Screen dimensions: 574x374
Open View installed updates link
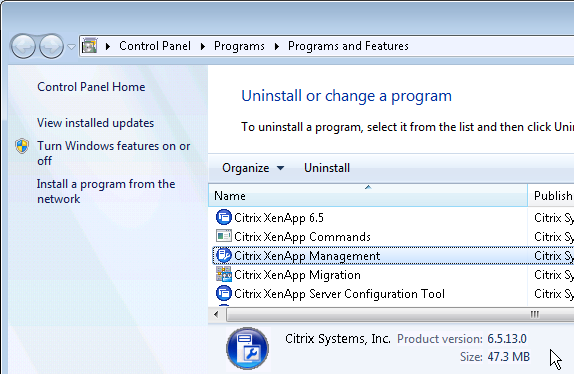click(96, 123)
